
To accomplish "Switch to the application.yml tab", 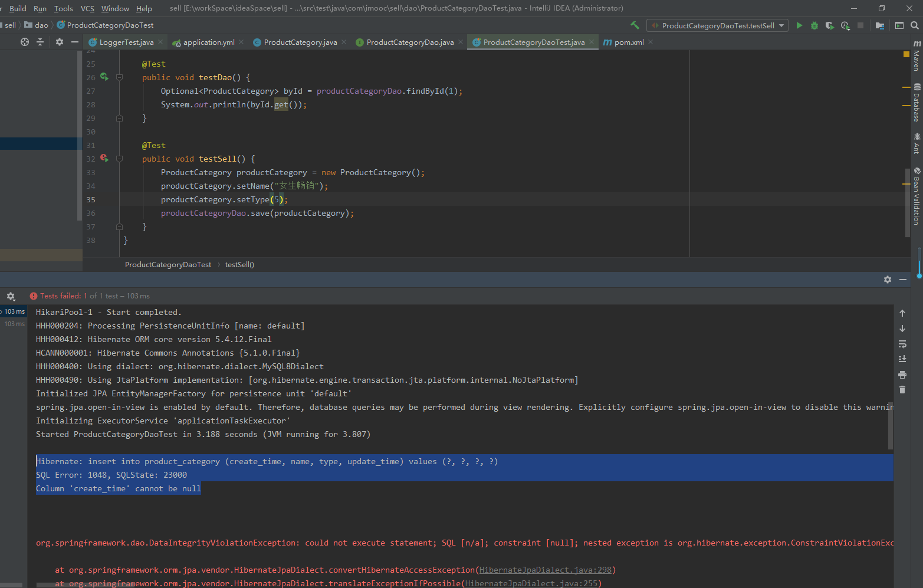I will tap(209, 42).
